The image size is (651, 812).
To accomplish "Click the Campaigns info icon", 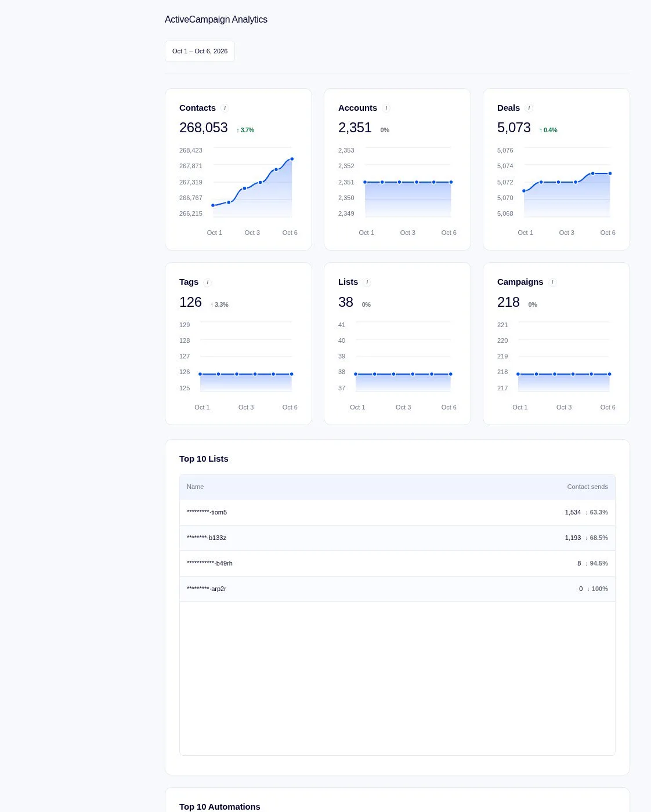I will [x=552, y=282].
